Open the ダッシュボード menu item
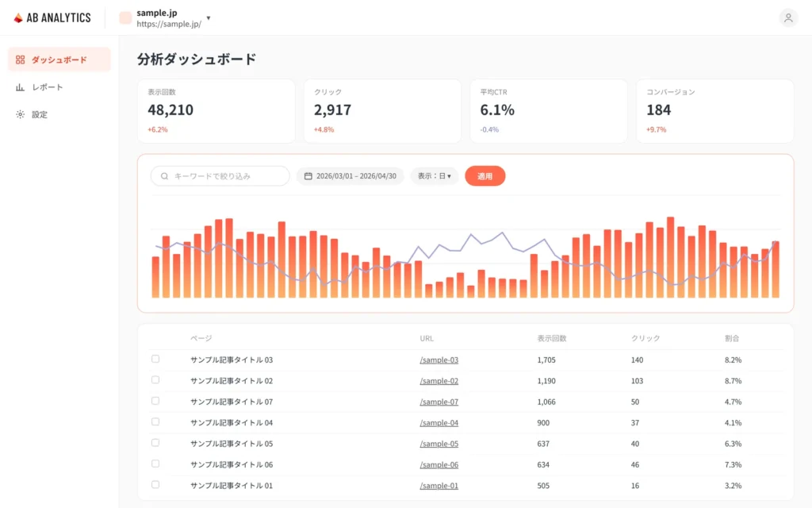Screen dimensions: 812x508 click(59, 60)
